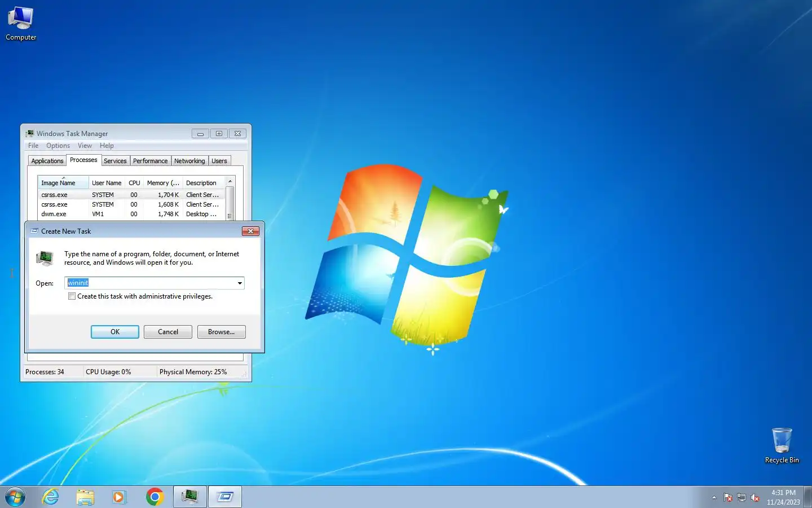Open the Computer desktop icon
Image resolution: width=812 pixels, height=508 pixels.
[21, 24]
